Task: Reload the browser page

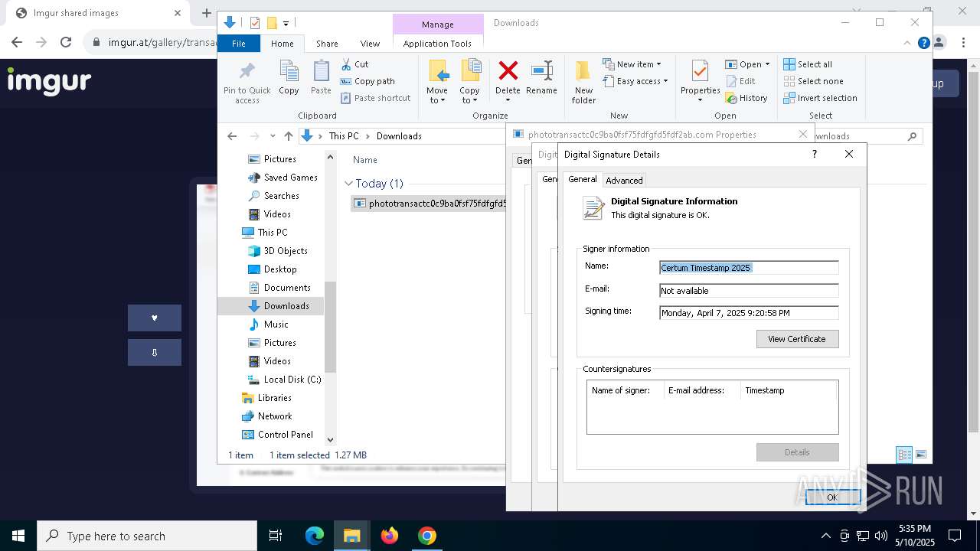Action: [66, 42]
